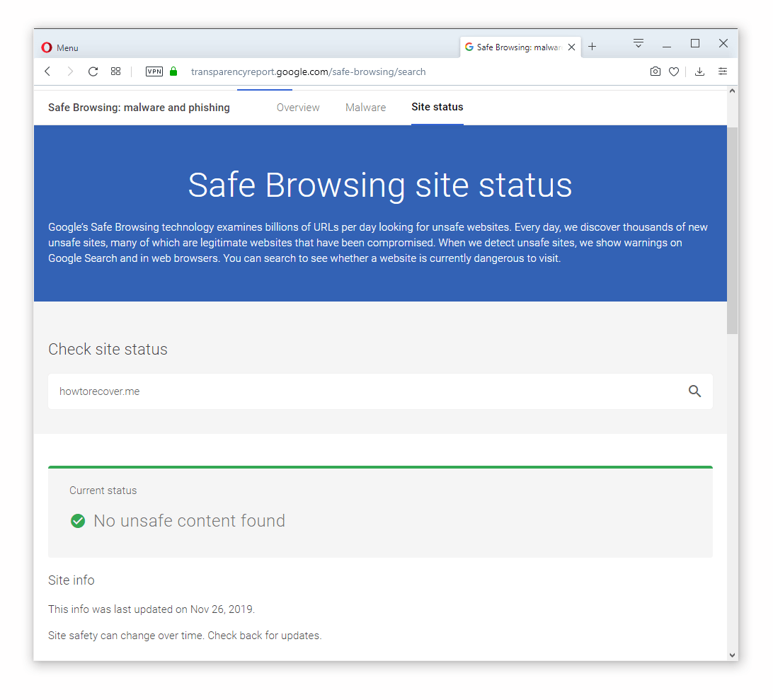The height and width of the screenshot is (700, 773).
Task: View the green padlock security info
Action: tap(173, 71)
